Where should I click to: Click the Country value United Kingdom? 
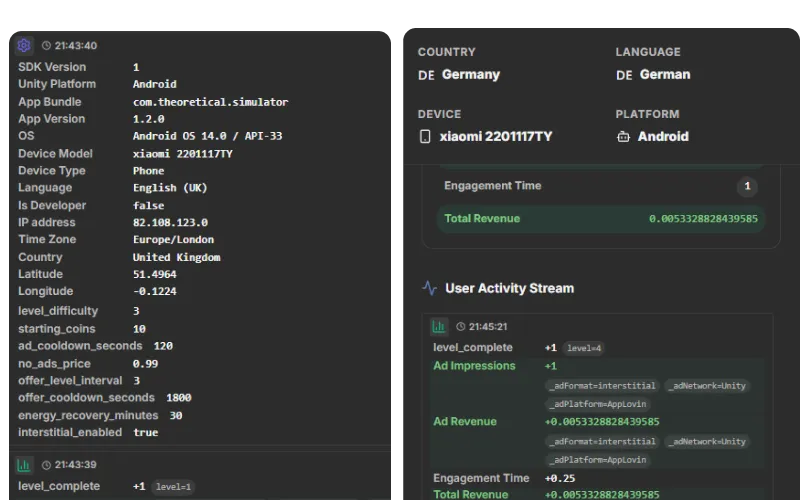point(176,257)
